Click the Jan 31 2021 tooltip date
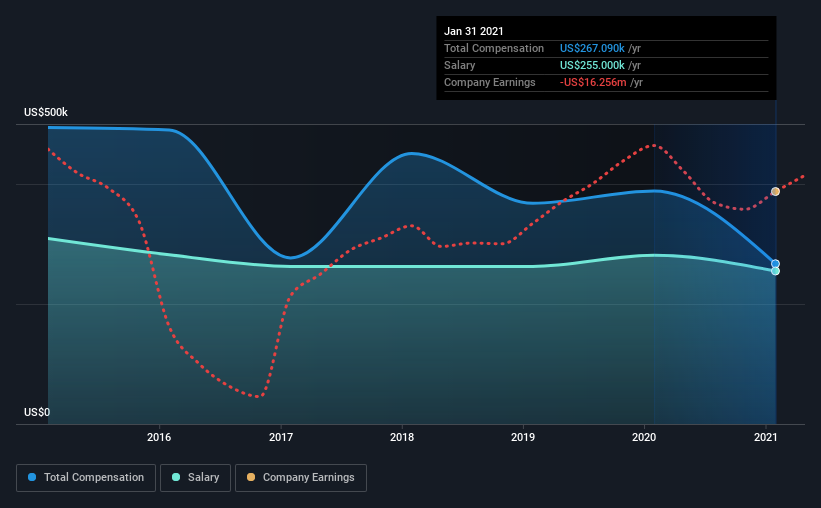Screen dimensions: 821x508 point(474,31)
